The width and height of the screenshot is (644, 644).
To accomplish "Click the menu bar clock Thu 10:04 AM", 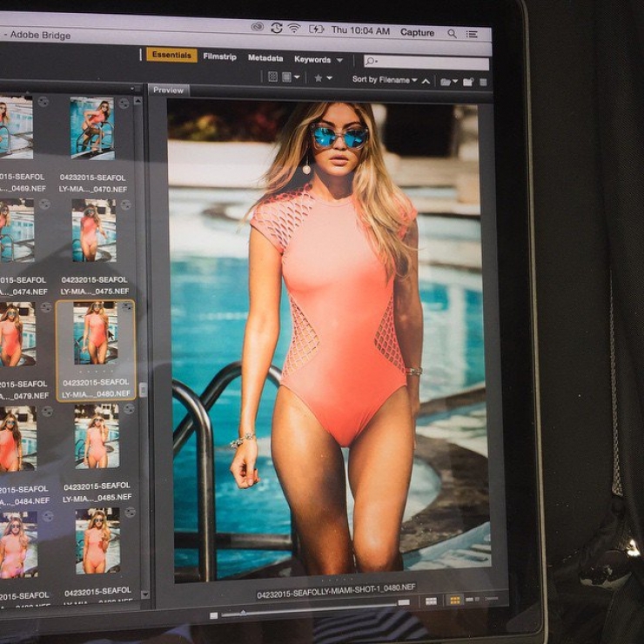I will [x=360, y=30].
